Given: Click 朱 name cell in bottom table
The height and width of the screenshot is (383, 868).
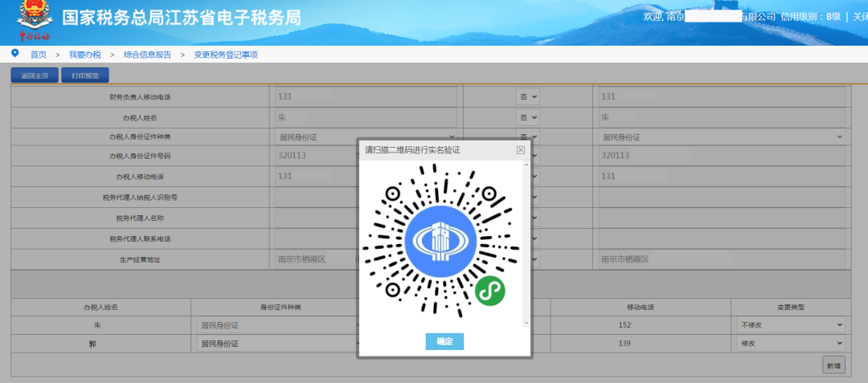Looking at the screenshot, I should click(100, 325).
